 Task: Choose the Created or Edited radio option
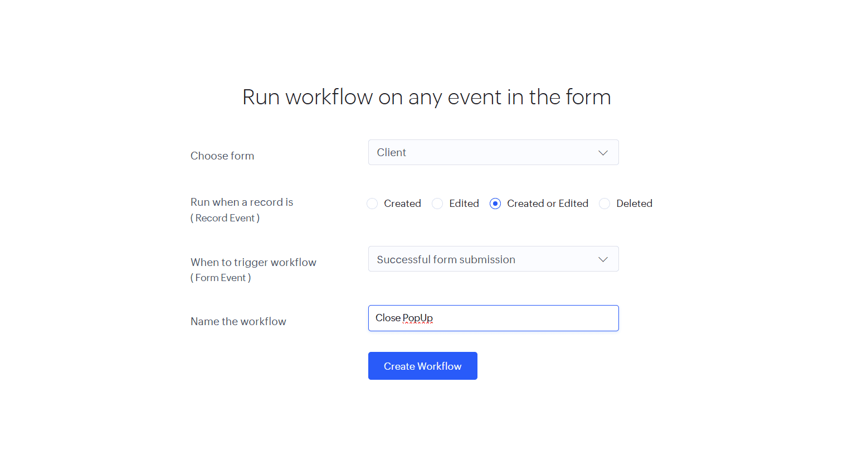tap(495, 204)
